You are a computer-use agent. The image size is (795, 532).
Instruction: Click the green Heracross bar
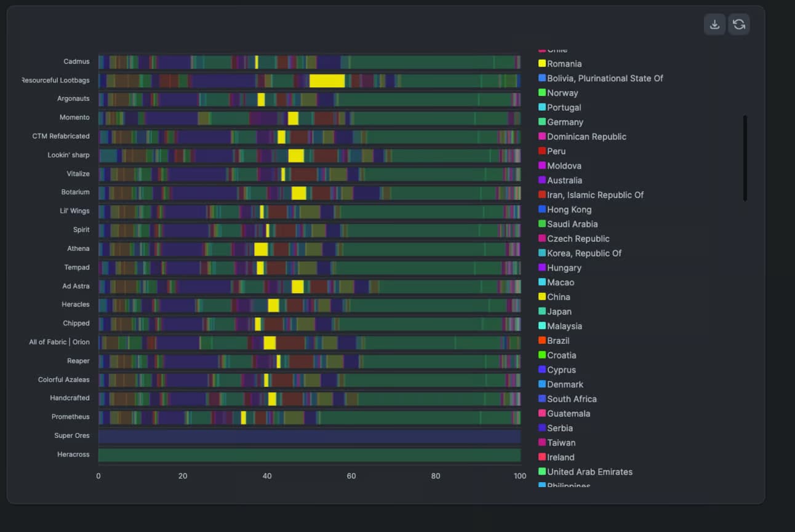[x=308, y=454]
